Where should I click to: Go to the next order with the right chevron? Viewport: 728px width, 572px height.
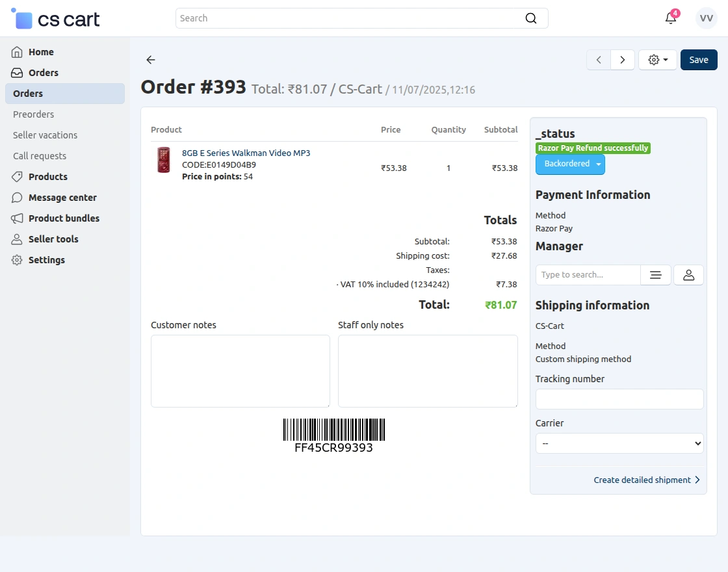622,59
